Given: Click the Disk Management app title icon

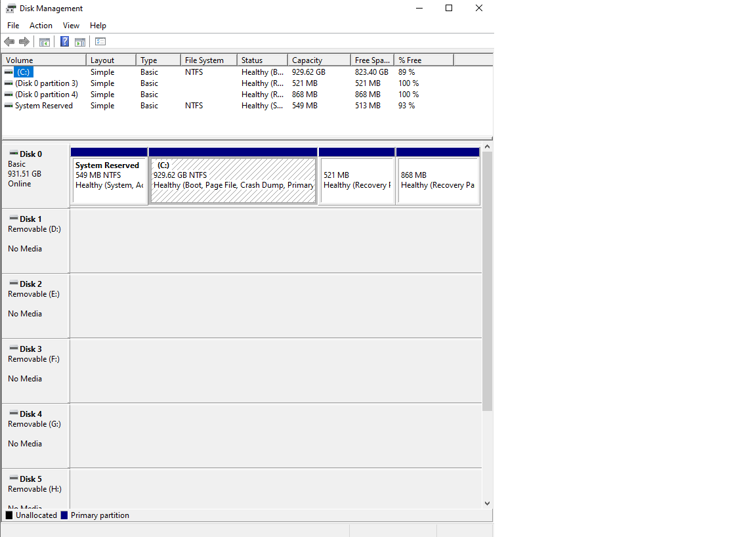Looking at the screenshot, I should (x=10, y=8).
